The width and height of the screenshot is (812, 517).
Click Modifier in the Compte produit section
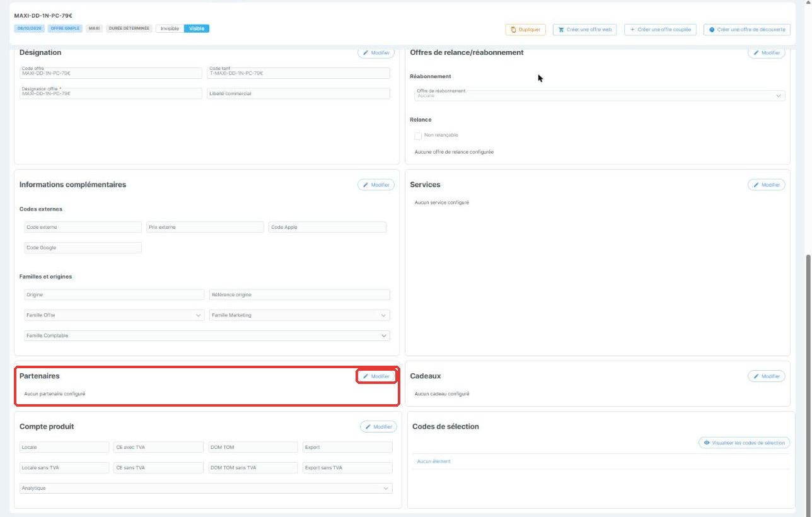379,427
